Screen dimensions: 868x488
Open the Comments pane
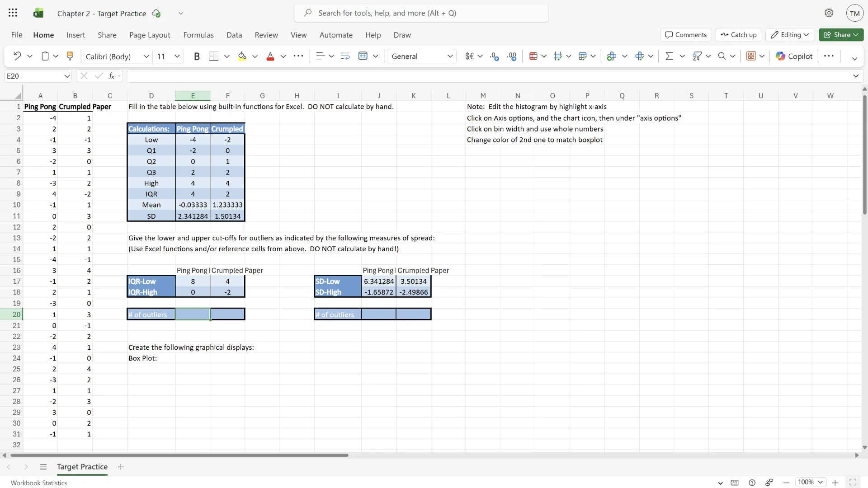685,35
